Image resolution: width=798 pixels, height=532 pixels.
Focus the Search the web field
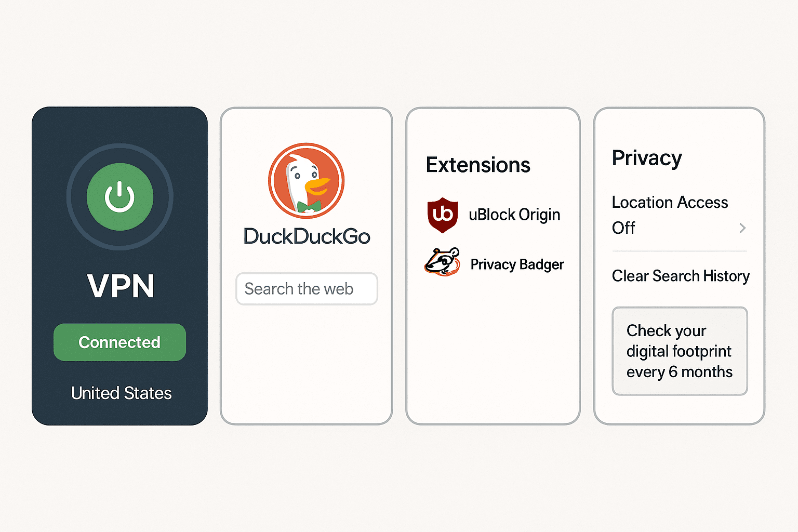[x=307, y=289]
